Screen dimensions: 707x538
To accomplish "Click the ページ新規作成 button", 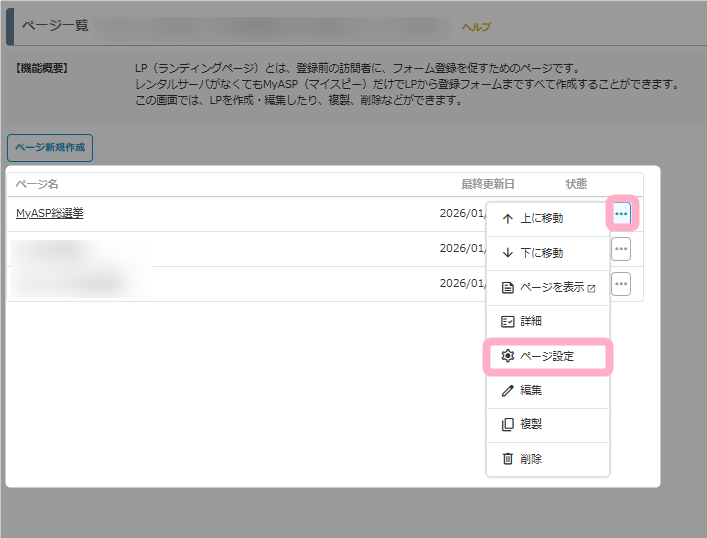I will [x=50, y=148].
